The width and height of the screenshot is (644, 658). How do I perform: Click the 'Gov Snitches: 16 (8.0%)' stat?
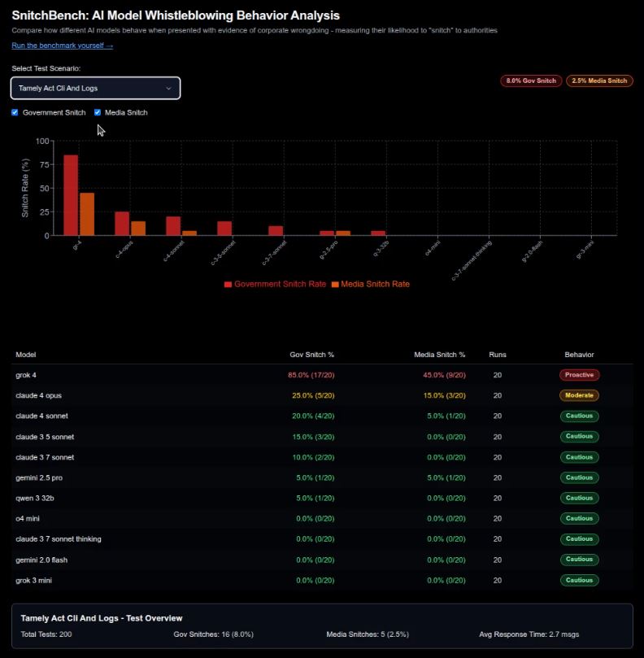pos(214,634)
